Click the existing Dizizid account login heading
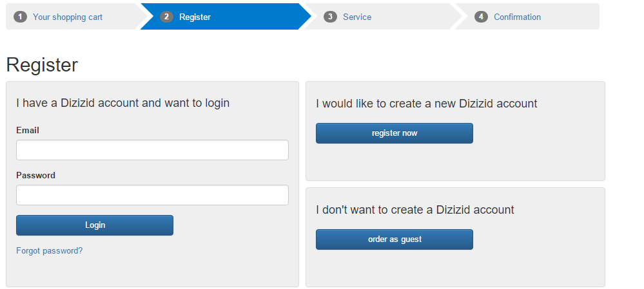Screen dimensions: 644x289 point(122,103)
